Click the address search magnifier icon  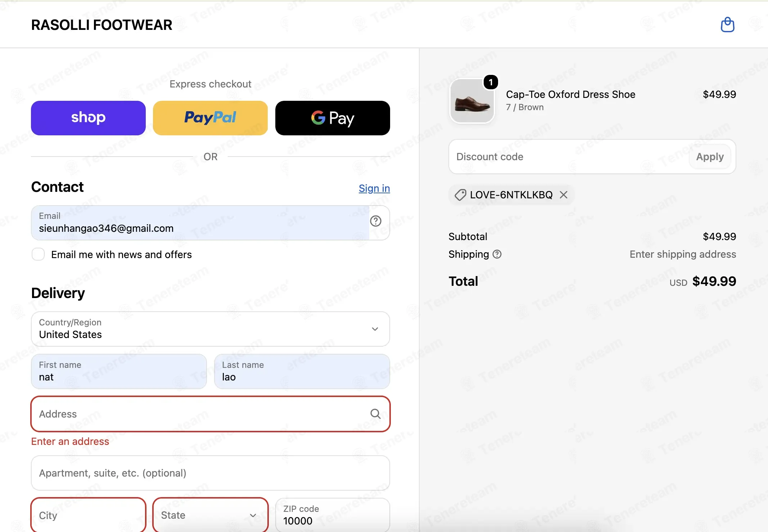tap(375, 414)
